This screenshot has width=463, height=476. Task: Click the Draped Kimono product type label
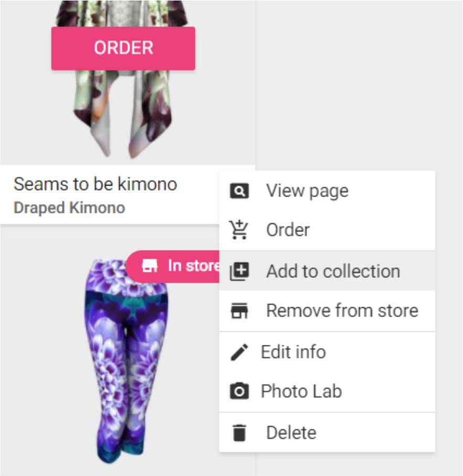coord(69,208)
